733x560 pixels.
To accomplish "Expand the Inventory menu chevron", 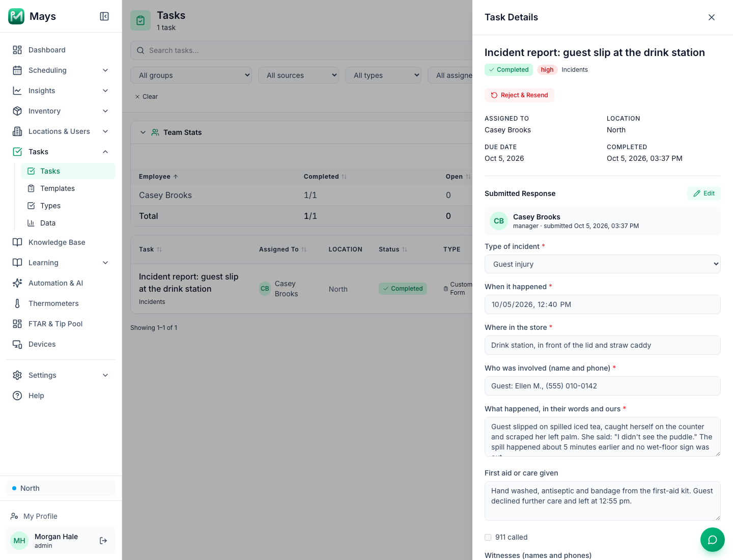I will 105,111.
